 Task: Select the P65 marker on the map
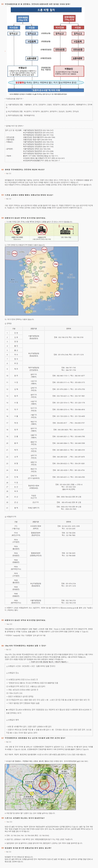[36, 279]
